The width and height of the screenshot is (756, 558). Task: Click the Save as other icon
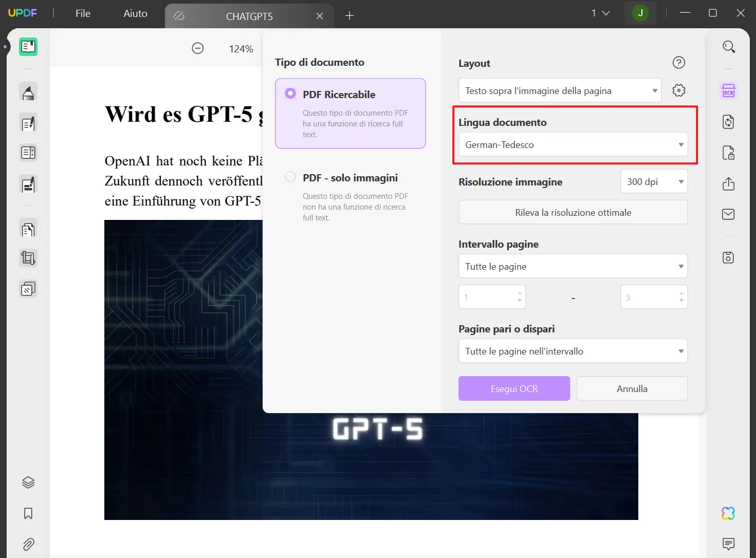(x=729, y=257)
